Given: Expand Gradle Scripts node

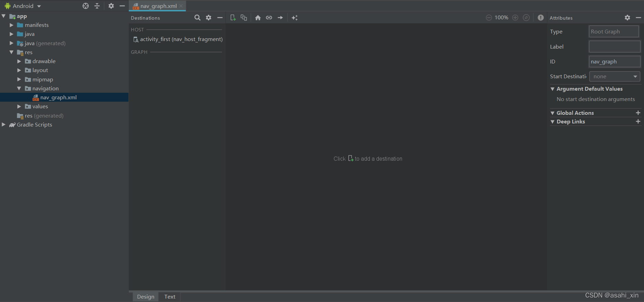Looking at the screenshot, I should pyautogui.click(x=3, y=124).
